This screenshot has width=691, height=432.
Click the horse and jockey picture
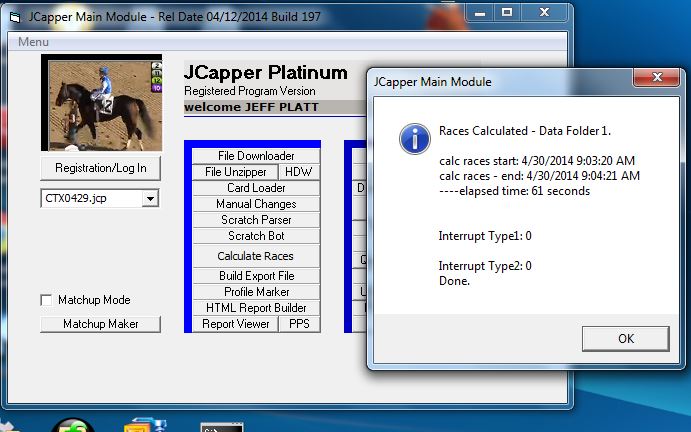point(101,103)
